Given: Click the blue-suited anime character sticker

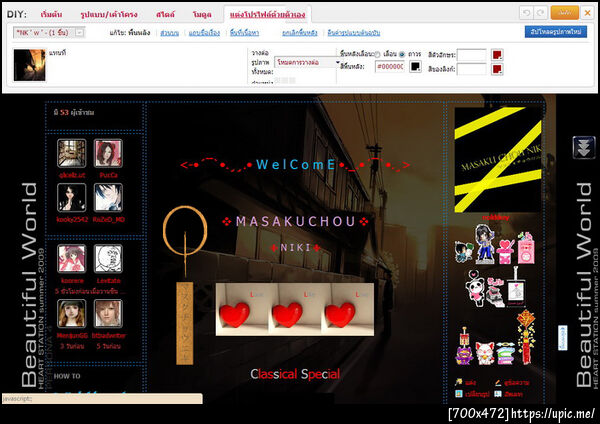Looking at the screenshot, I should (x=484, y=244).
